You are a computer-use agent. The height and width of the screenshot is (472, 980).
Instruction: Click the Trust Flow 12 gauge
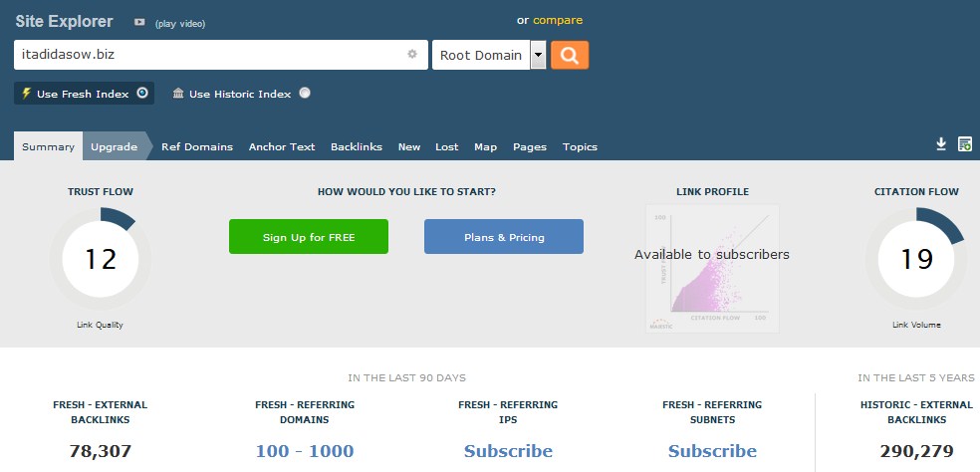[100, 259]
